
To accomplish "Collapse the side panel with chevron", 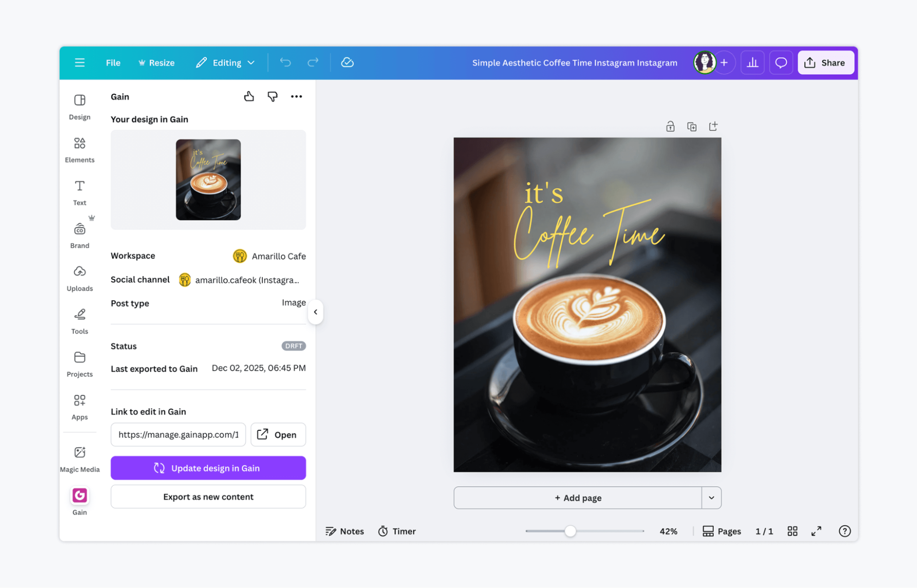I will [316, 312].
